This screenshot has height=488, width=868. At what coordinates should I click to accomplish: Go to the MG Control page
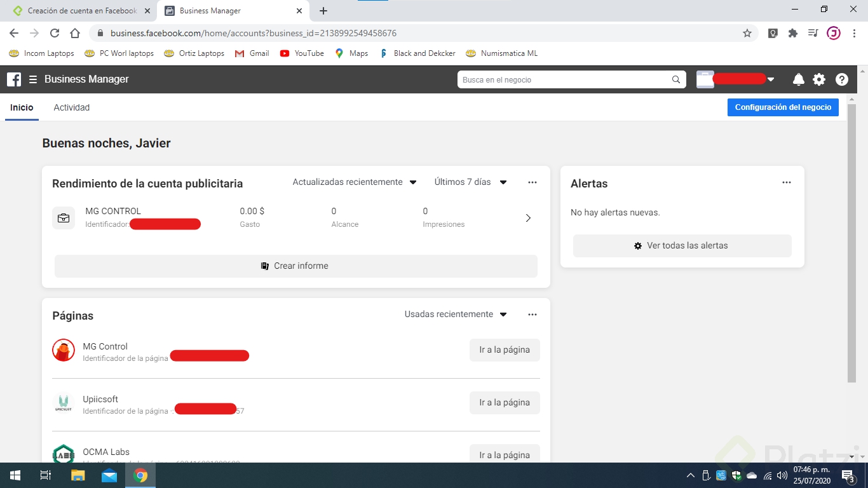[x=505, y=350]
